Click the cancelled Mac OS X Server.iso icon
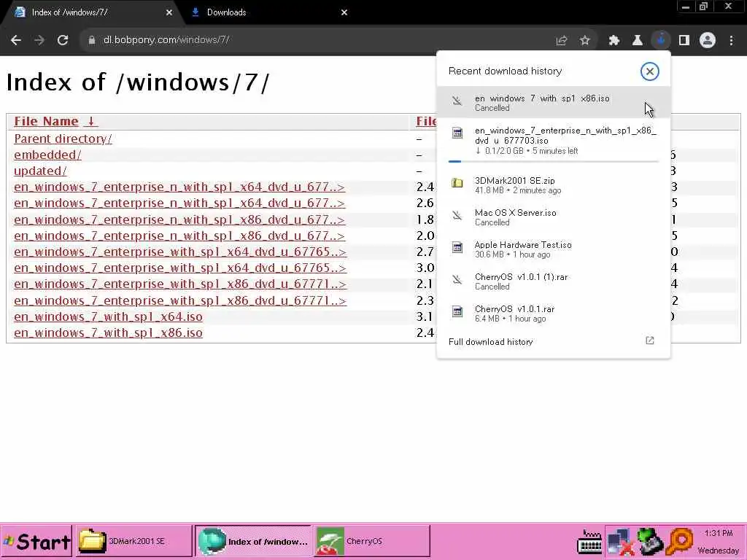The height and width of the screenshot is (560, 747). [457, 215]
